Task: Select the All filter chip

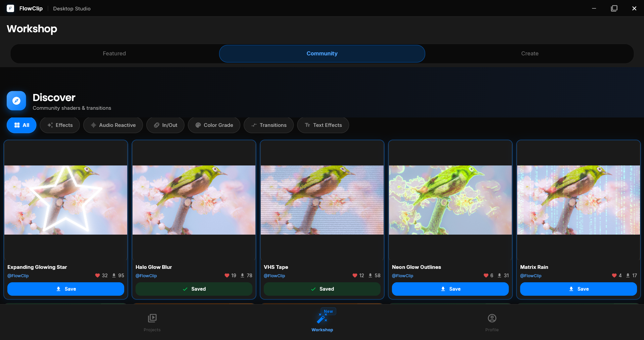Action: 21,125
